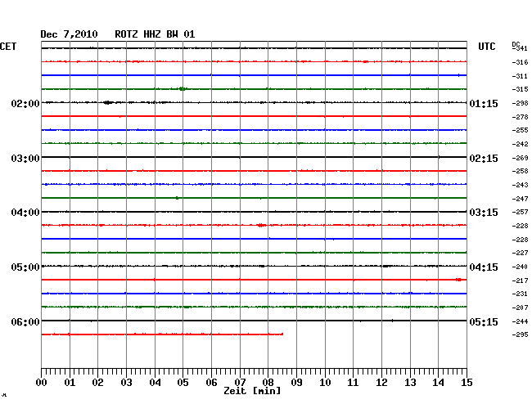
Task: Click the UTC time label "03:15"
Action: tap(484, 213)
